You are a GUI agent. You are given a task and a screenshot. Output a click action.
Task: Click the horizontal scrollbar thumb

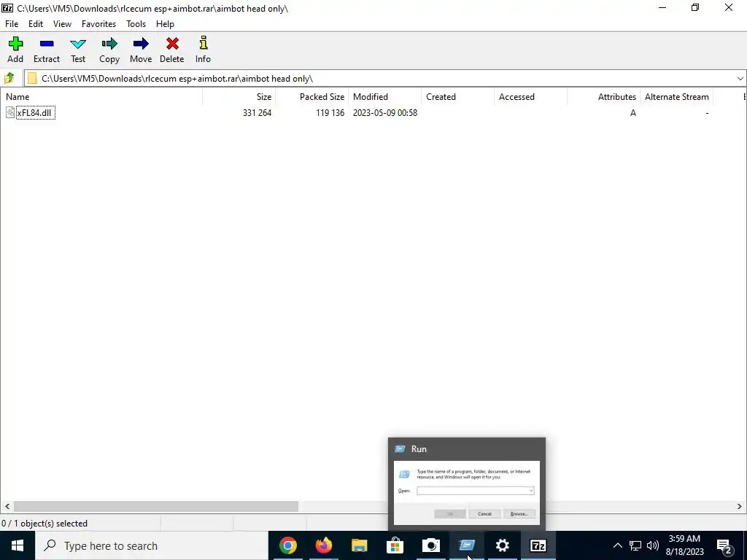click(x=156, y=506)
